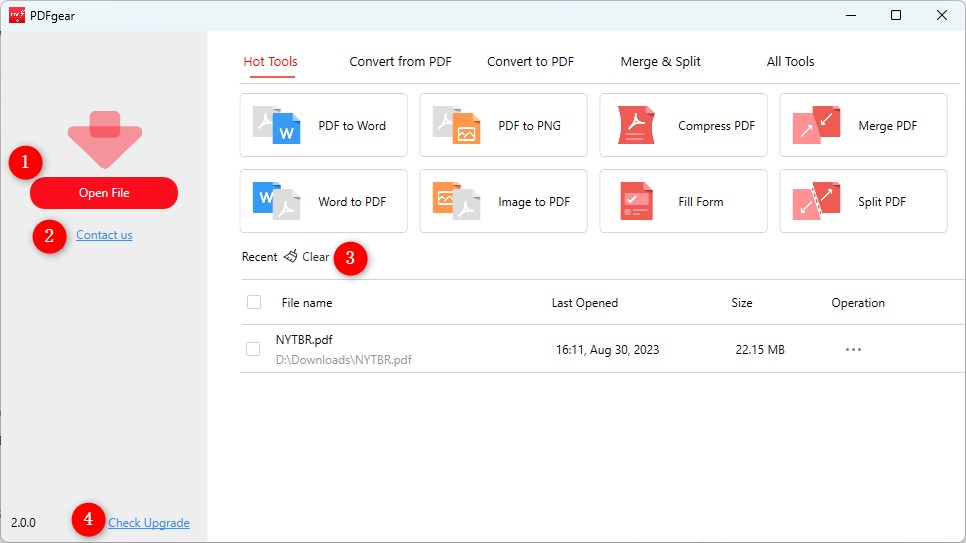966x543 pixels.
Task: Select the Compress PDF tool
Action: tap(683, 126)
